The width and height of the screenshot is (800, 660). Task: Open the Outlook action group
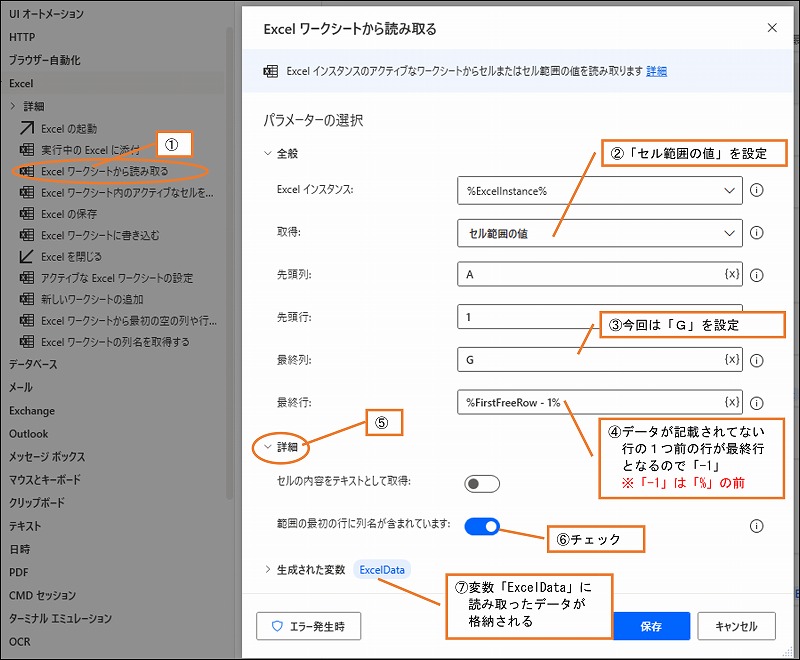coord(29,434)
